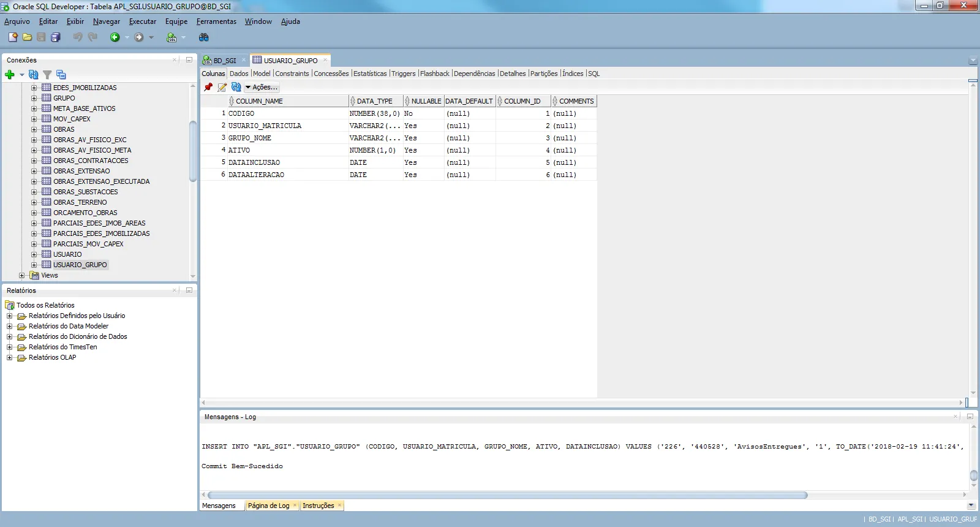Sort by the COLUMN_NAME header
980x527 pixels.
(259, 101)
